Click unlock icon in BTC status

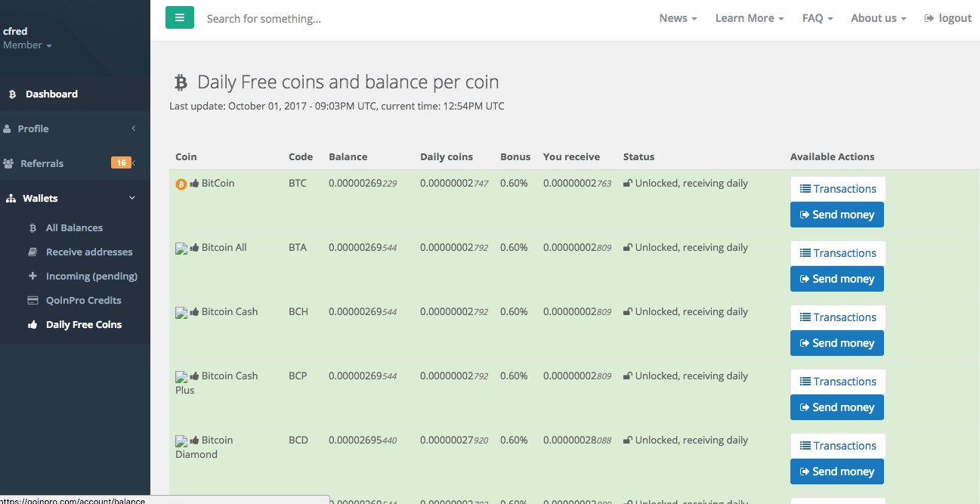pos(628,184)
